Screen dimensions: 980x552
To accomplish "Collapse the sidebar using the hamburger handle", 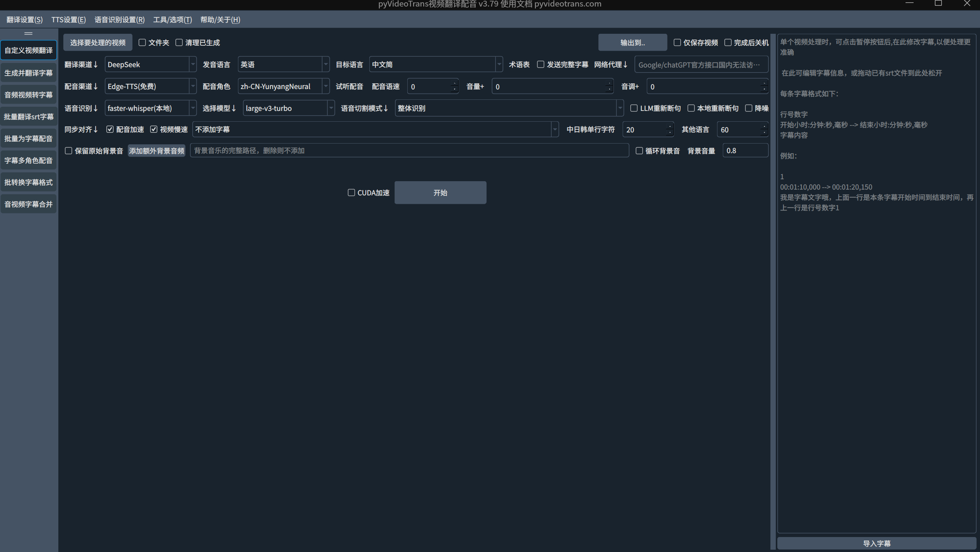I will pyautogui.click(x=28, y=33).
